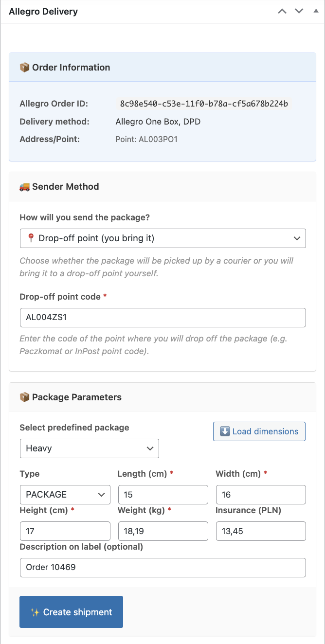
Task: Click the Insurance (PLN) field
Action: 260,531
